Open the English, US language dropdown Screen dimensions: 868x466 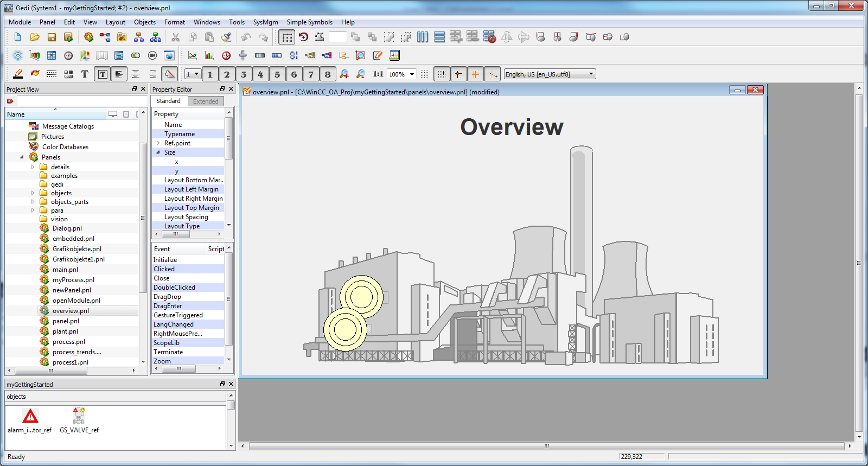pos(550,74)
